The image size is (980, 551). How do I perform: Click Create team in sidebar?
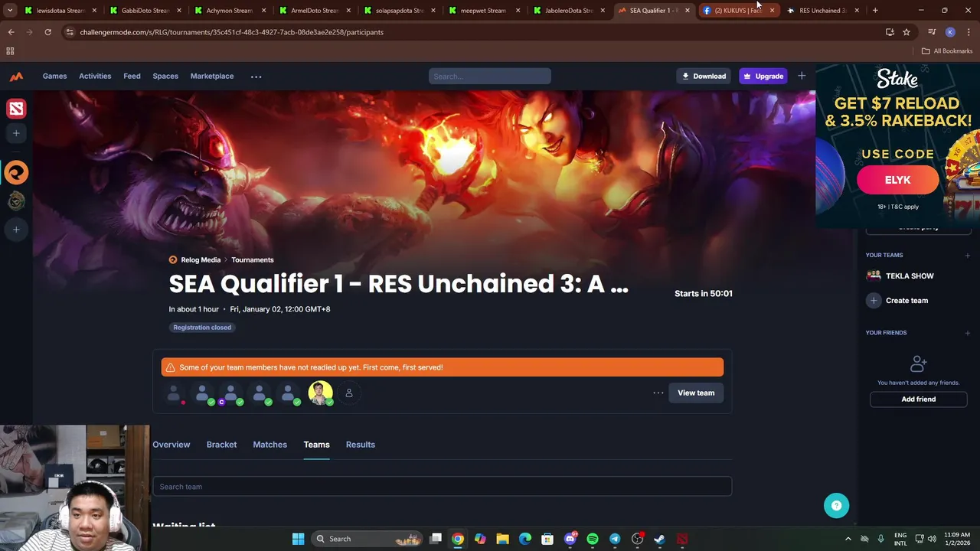(906, 301)
